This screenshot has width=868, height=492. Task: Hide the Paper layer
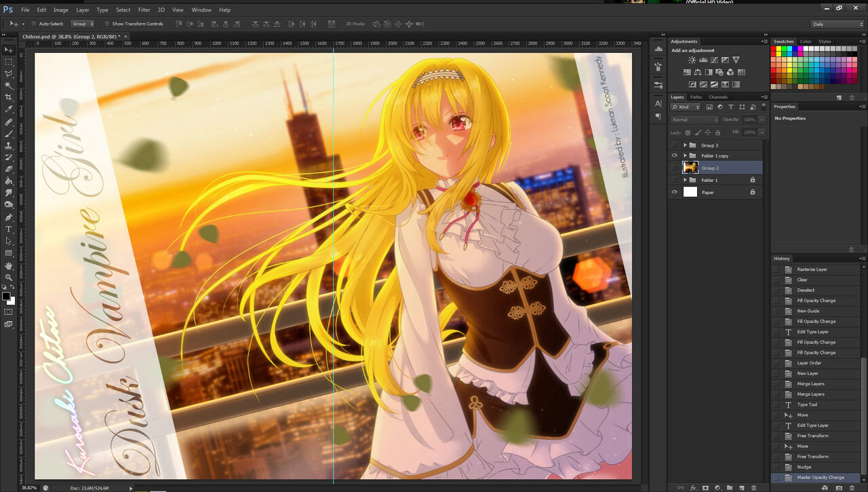(674, 192)
